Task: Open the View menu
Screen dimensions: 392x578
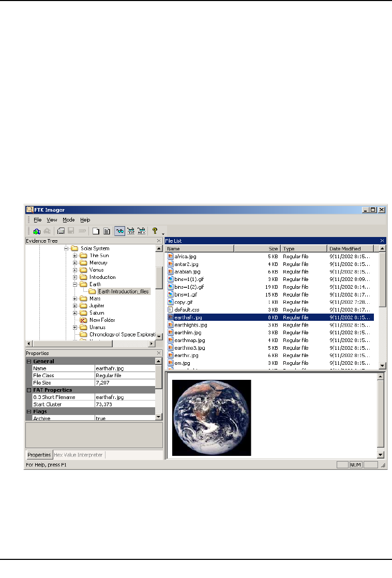Action: 52,220
